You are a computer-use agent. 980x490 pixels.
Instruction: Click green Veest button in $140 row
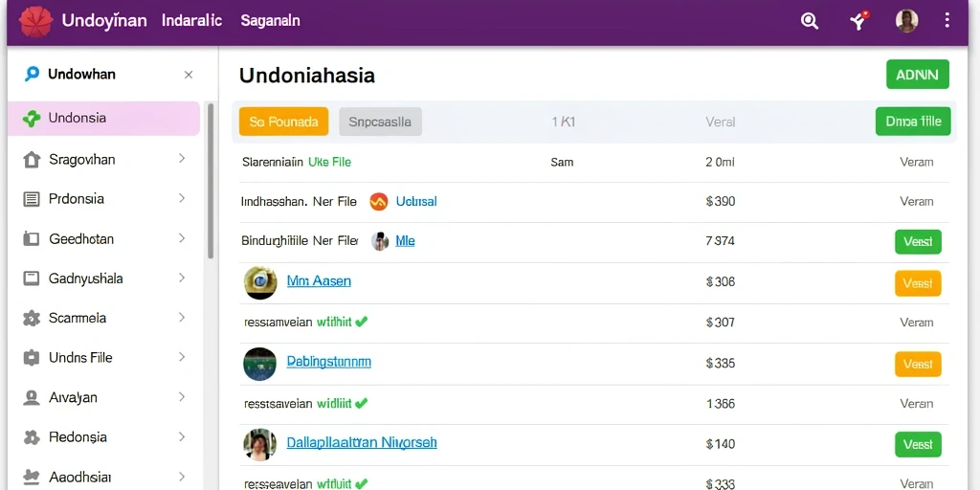pos(918,444)
